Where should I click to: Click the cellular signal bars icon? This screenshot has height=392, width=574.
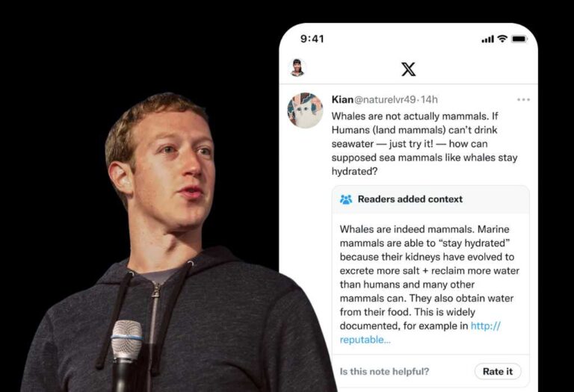point(488,39)
